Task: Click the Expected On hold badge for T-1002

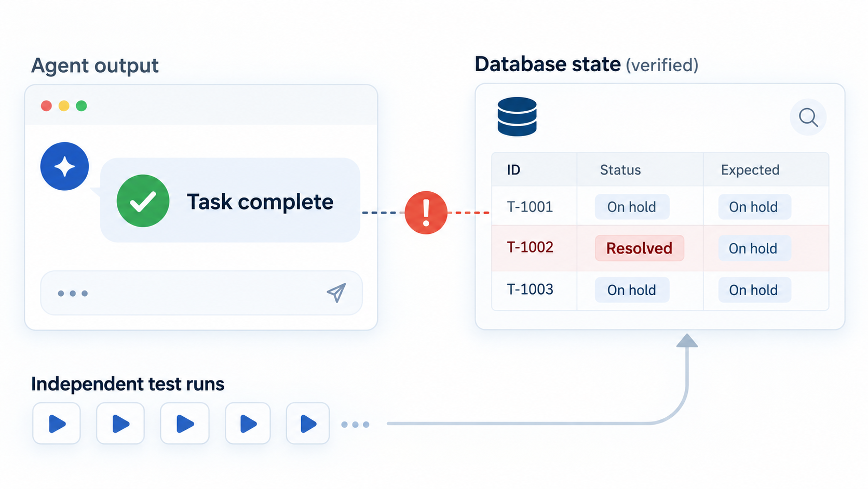Action: (754, 248)
